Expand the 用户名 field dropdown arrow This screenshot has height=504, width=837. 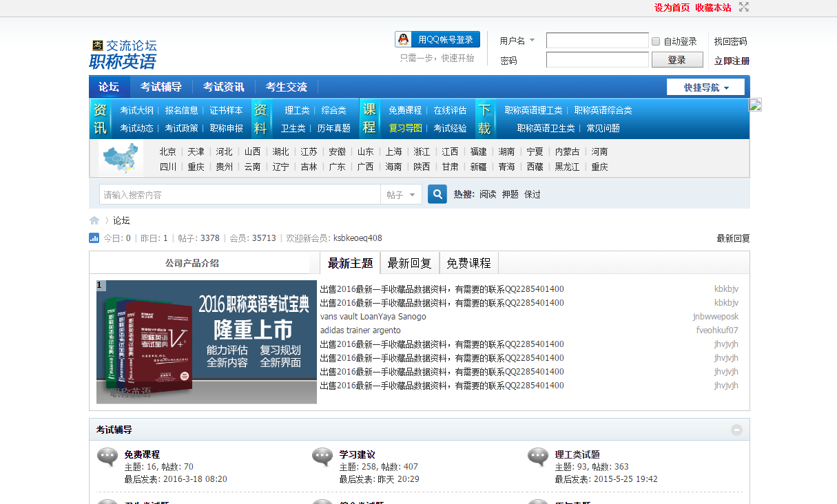tap(533, 40)
